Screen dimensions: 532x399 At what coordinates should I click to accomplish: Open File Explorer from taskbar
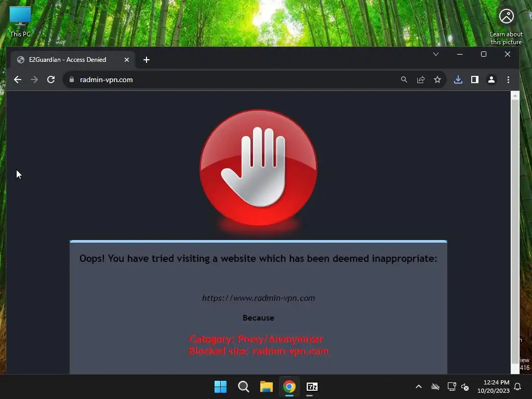click(x=267, y=387)
